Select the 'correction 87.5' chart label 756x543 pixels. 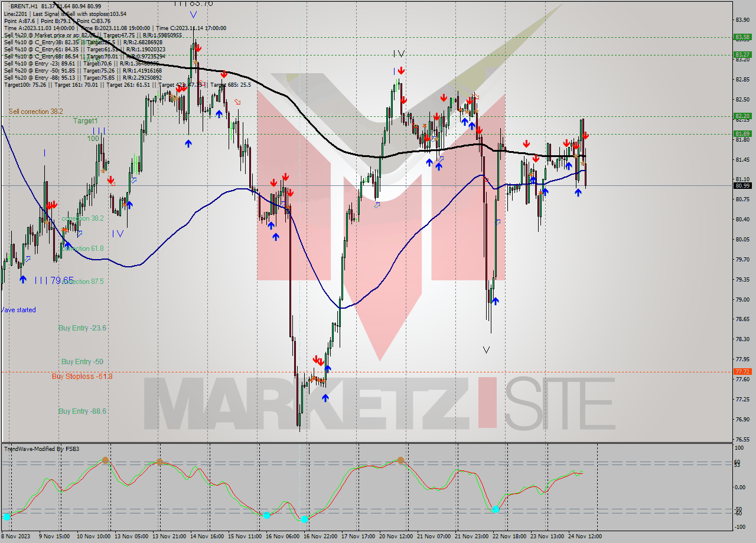pyautogui.click(x=83, y=282)
